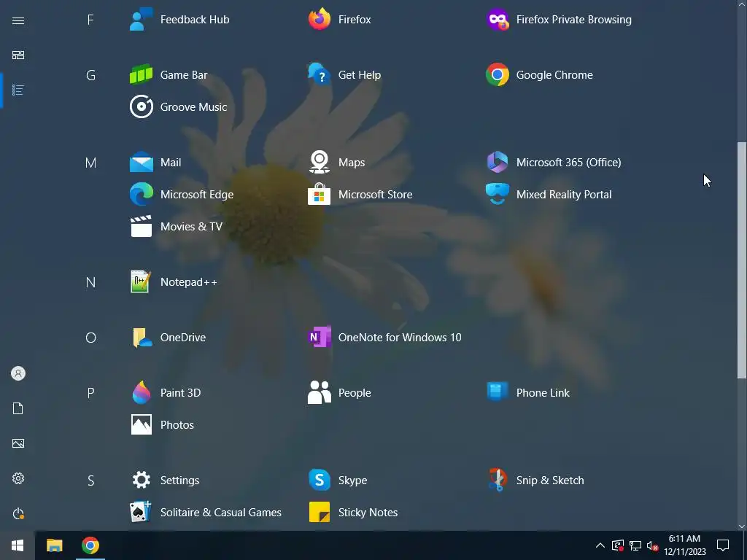747x560 pixels.
Task: Click the letter O group header
Action: click(x=90, y=337)
